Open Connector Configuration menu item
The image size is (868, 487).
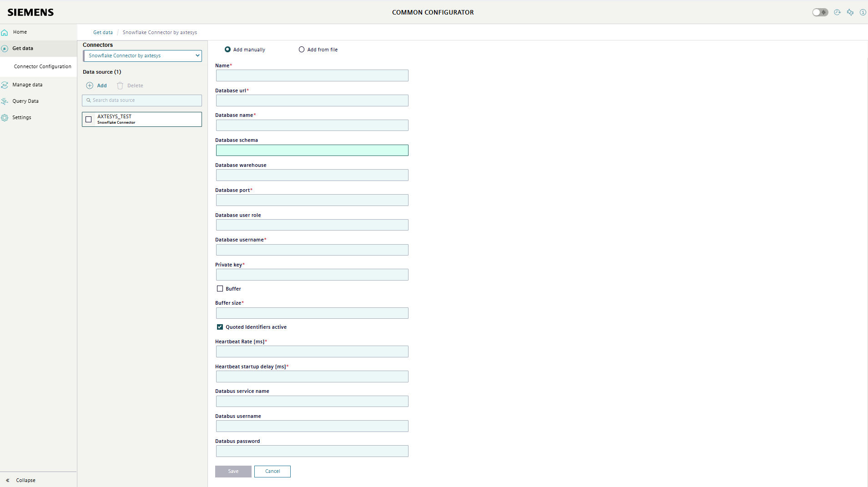[42, 66]
